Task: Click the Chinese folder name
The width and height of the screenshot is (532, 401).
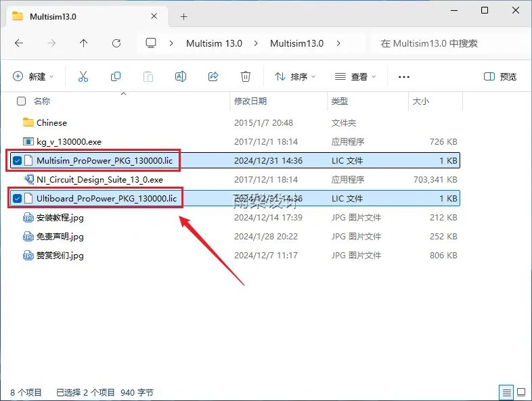Action: point(51,122)
